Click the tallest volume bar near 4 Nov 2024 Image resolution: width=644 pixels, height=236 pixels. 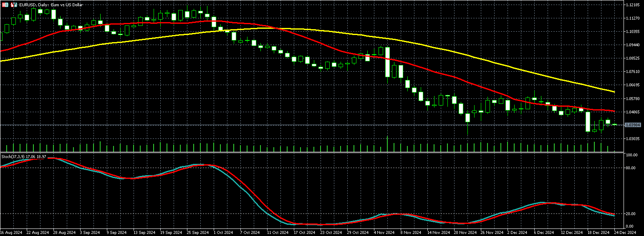[x=387, y=144]
